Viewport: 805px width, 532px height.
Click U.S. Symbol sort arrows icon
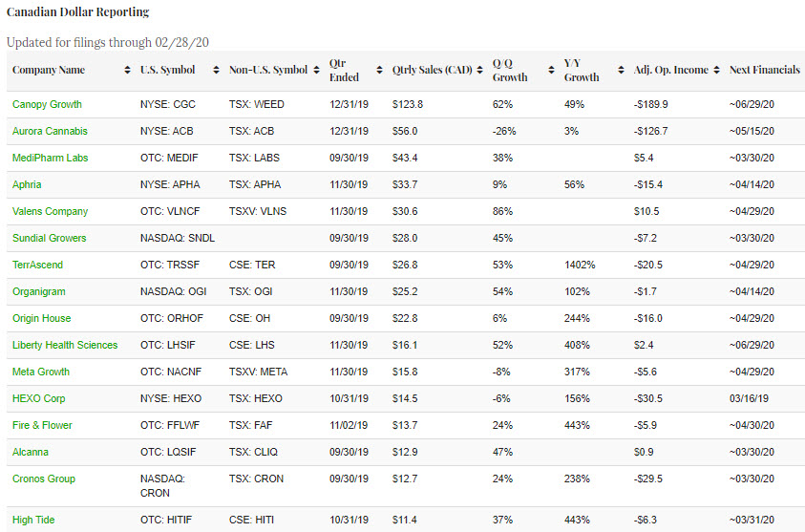(216, 71)
